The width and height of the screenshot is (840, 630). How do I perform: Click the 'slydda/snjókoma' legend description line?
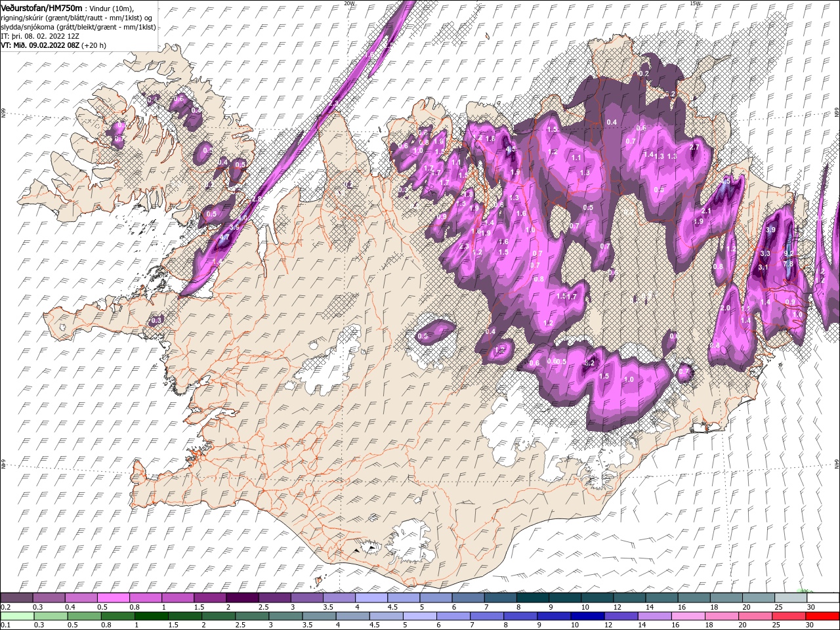coord(78,27)
